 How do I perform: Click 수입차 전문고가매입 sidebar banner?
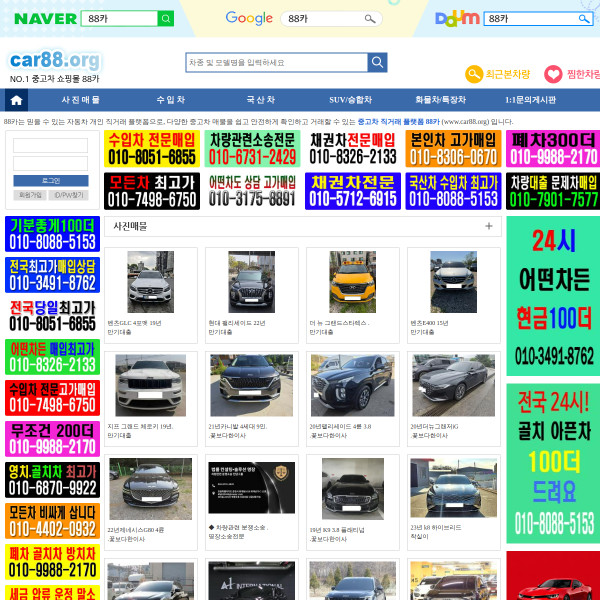pos(52,398)
